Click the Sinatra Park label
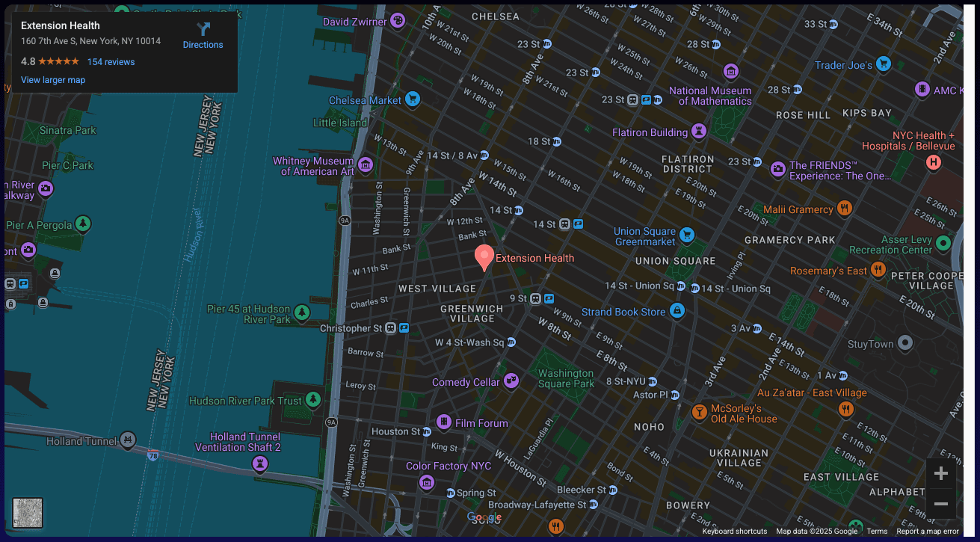The image size is (980, 542). 68,130
